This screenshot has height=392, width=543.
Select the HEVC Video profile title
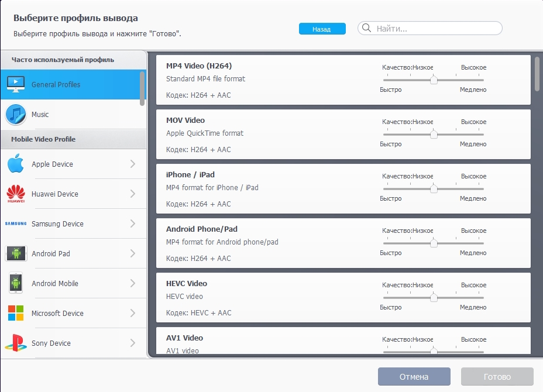click(186, 283)
